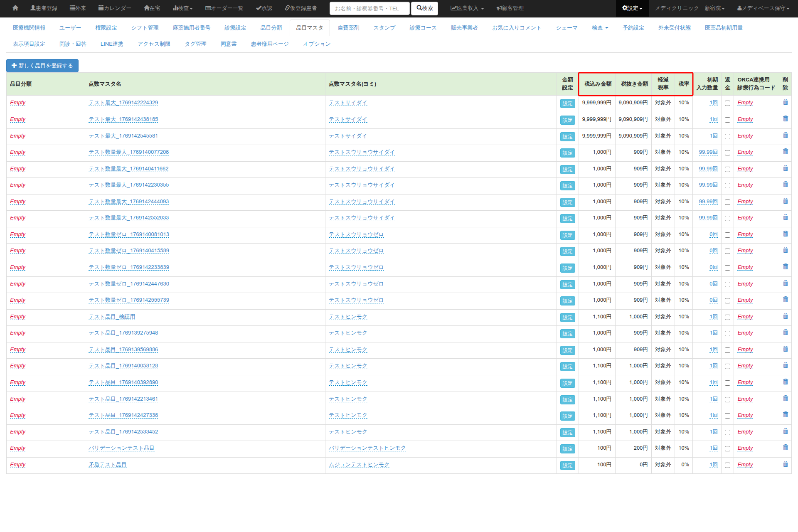Click 設定 button in 矛盾テスト品目 row
Screen dimensions: 798x532
[567, 465]
